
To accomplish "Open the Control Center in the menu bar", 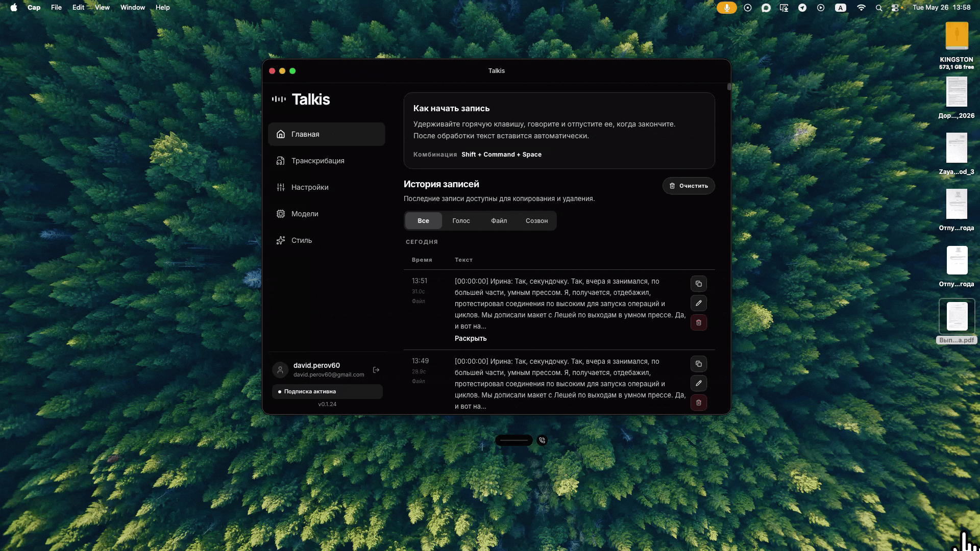I will 895,8.
